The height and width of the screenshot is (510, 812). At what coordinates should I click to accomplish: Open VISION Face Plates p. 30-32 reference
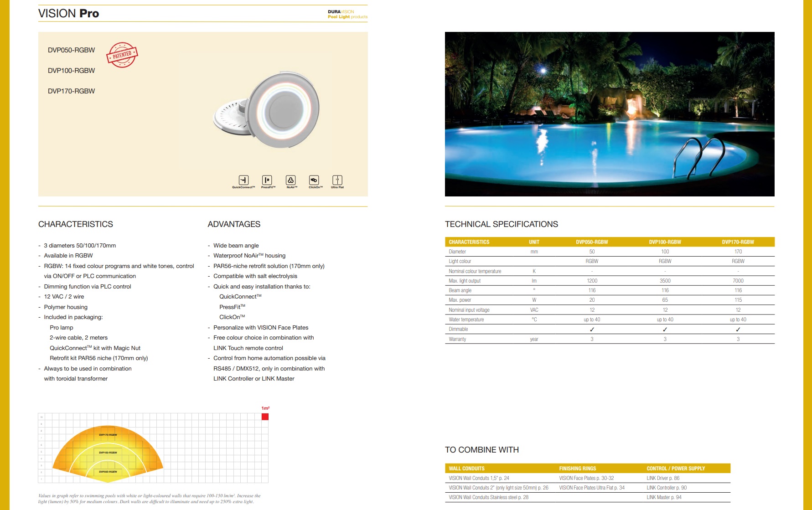click(x=586, y=478)
